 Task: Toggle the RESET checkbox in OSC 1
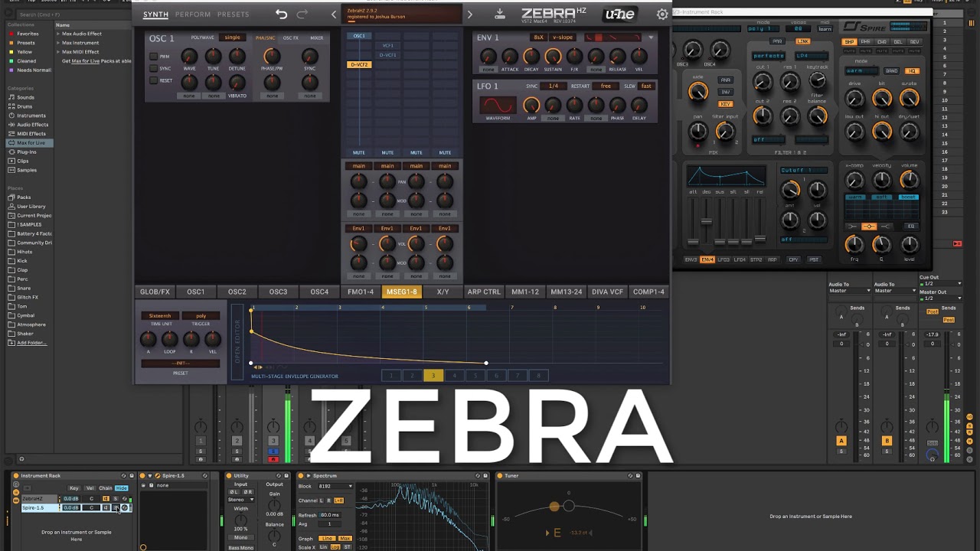pyautogui.click(x=154, y=81)
